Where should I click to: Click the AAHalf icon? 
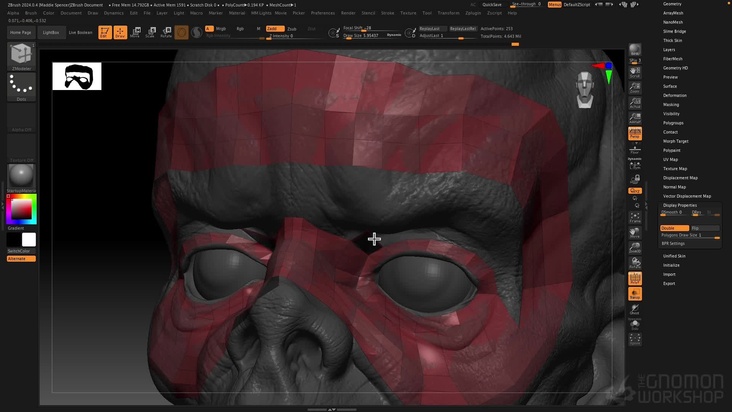tap(635, 118)
